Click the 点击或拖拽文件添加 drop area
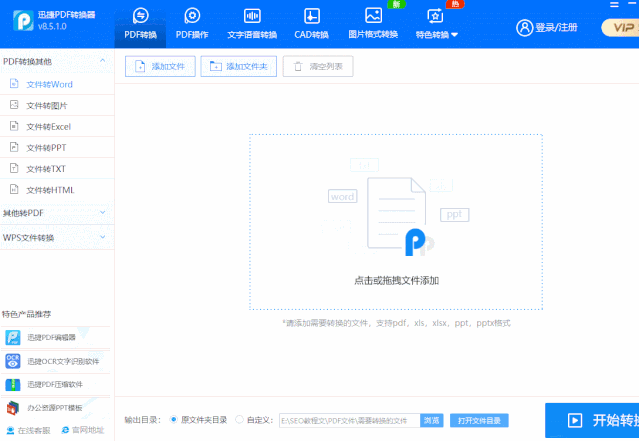Image resolution: width=639 pixels, height=441 pixels. tap(396, 222)
